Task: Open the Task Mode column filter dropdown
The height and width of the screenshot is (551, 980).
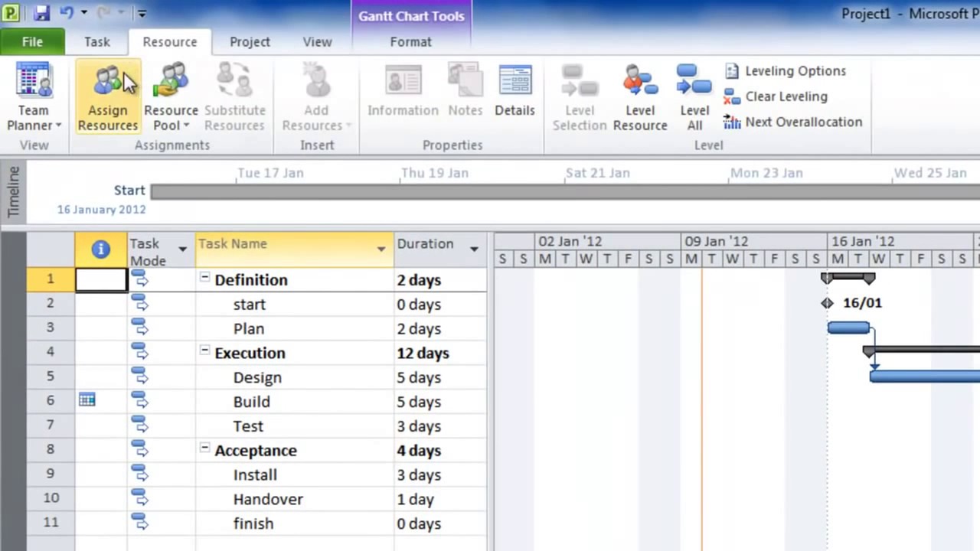Action: (182, 249)
